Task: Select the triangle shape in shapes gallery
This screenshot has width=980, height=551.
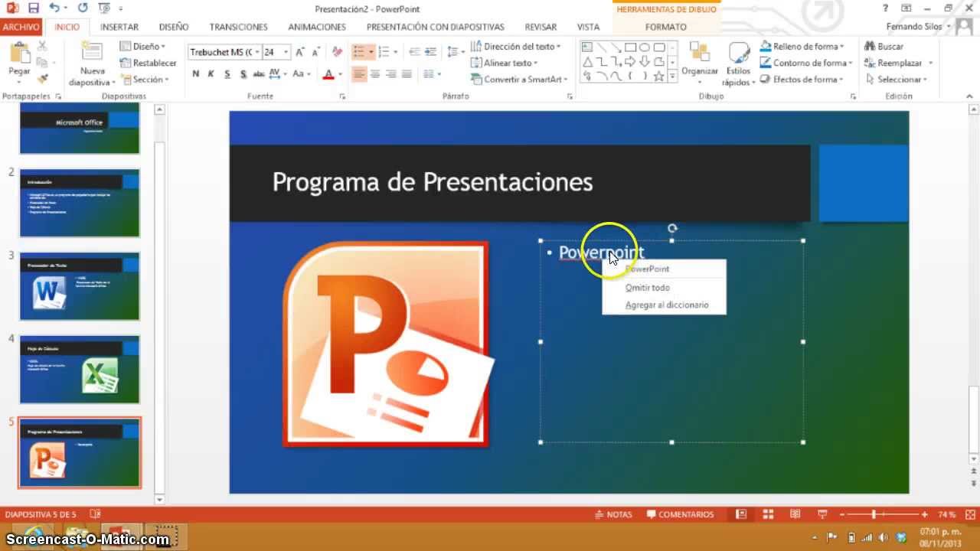Action: point(587,62)
